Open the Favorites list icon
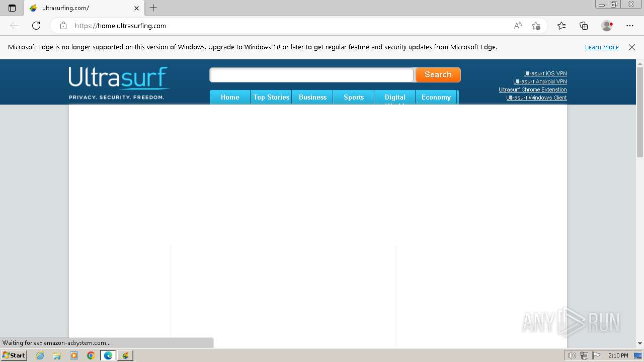644x362 pixels. pos(561,26)
